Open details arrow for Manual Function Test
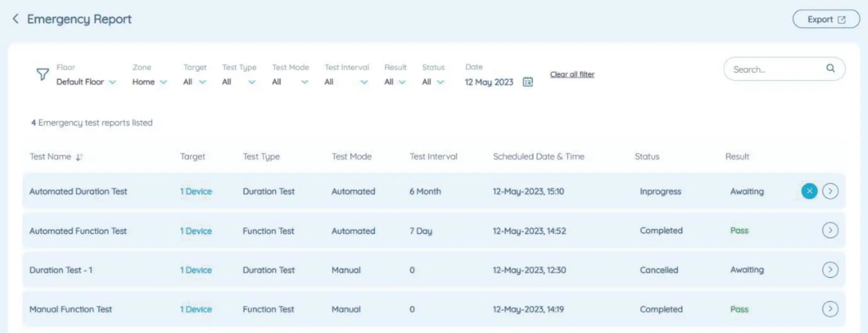The height and width of the screenshot is (333, 868). pyautogui.click(x=830, y=309)
